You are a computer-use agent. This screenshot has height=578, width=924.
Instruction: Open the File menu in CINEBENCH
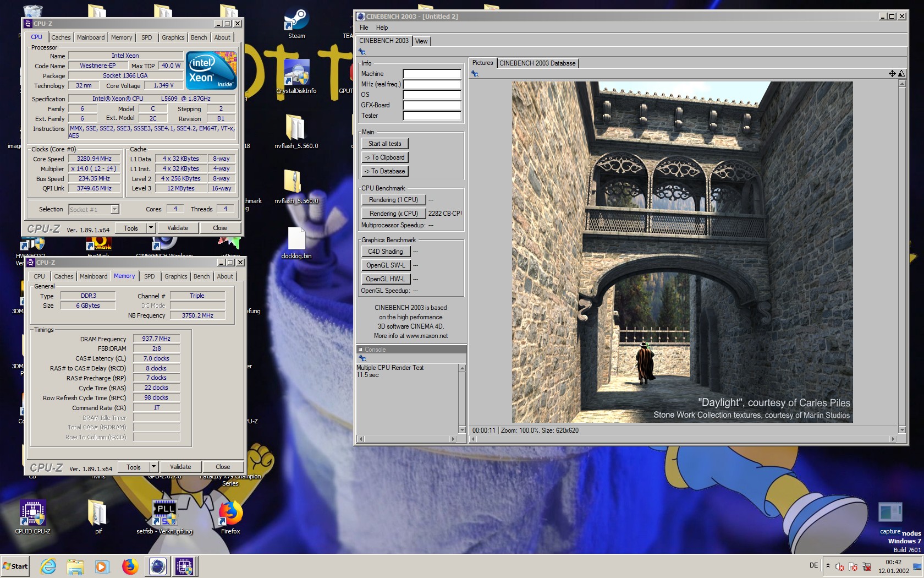tap(364, 28)
